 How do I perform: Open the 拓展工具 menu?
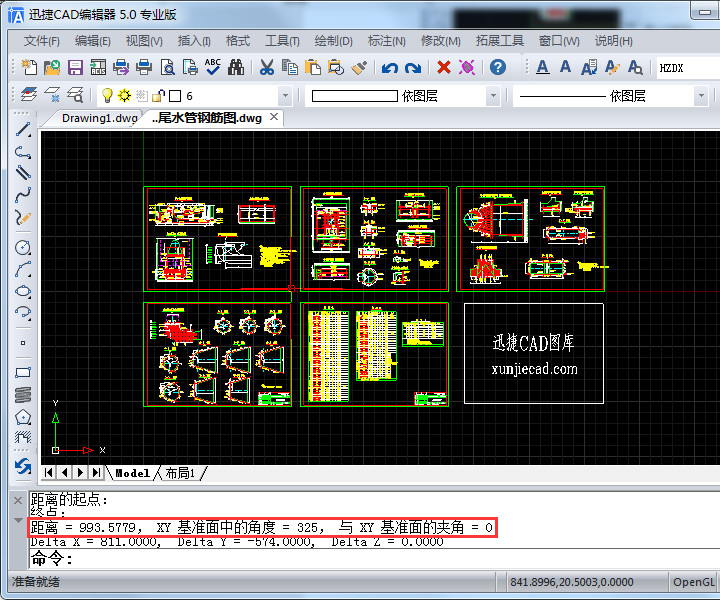tap(500, 41)
